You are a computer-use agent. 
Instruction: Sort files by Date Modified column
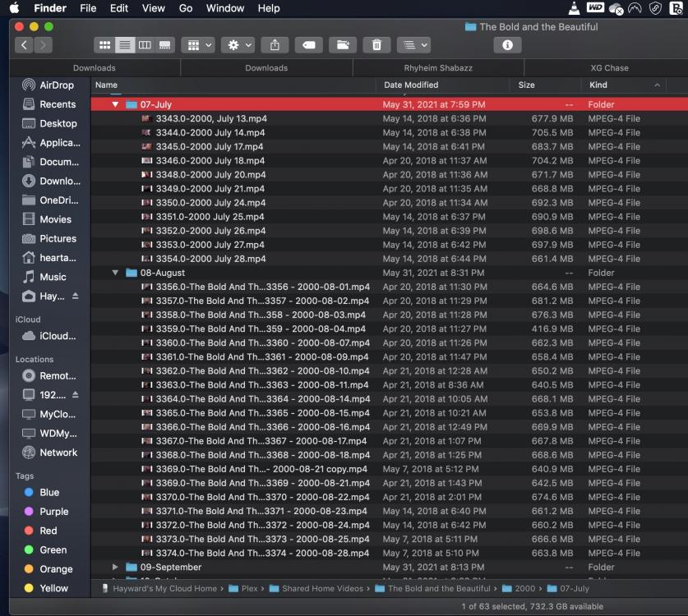(x=411, y=85)
